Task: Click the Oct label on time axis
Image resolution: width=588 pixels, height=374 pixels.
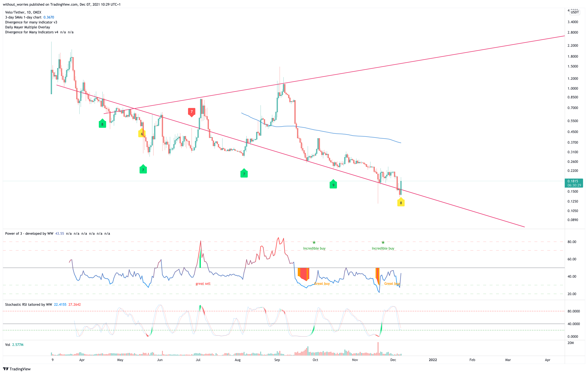Action: (315, 360)
